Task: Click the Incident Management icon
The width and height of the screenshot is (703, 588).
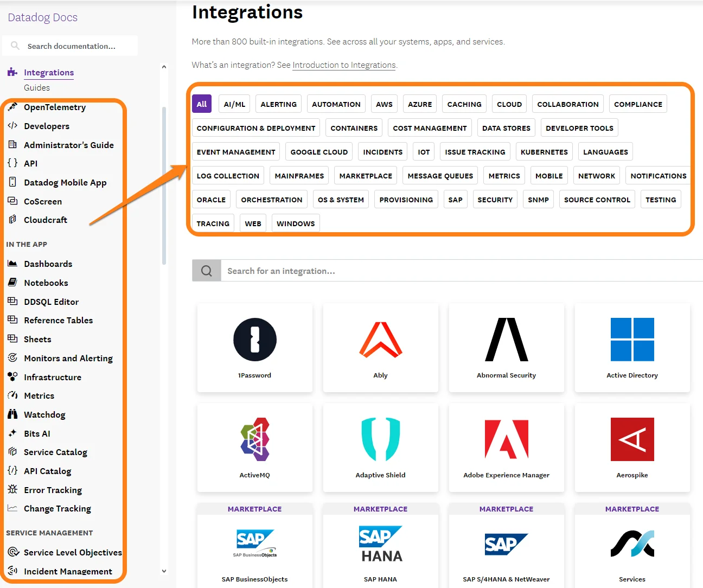Action: pyautogui.click(x=12, y=571)
